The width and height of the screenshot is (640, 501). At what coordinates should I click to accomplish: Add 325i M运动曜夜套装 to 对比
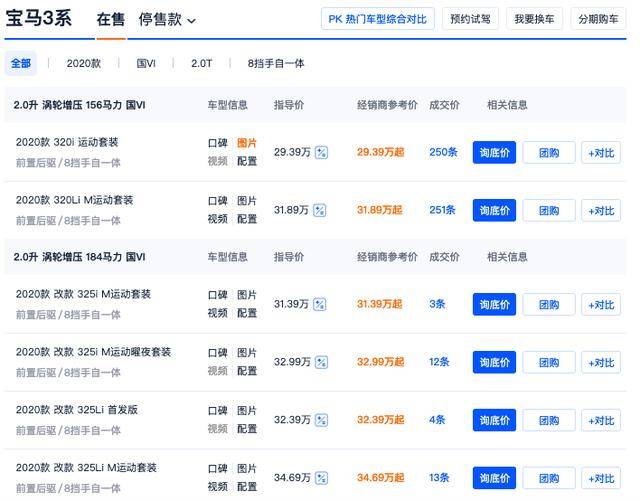[x=601, y=362]
